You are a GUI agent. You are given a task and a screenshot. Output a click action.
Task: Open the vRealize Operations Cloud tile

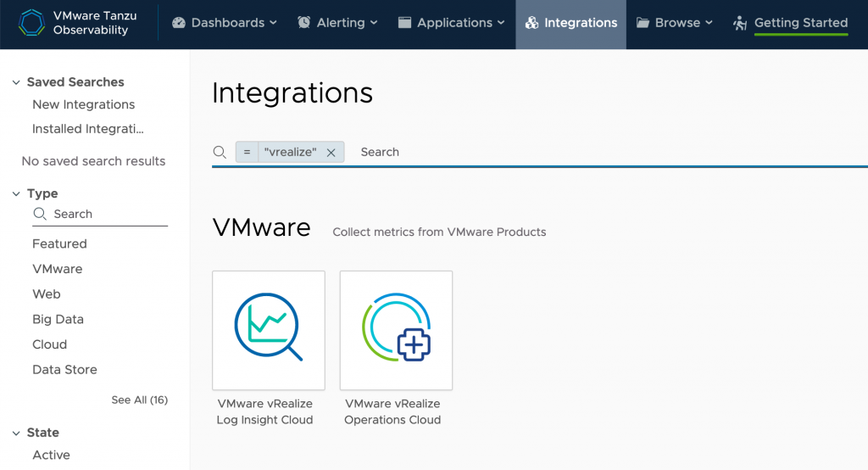(397, 330)
